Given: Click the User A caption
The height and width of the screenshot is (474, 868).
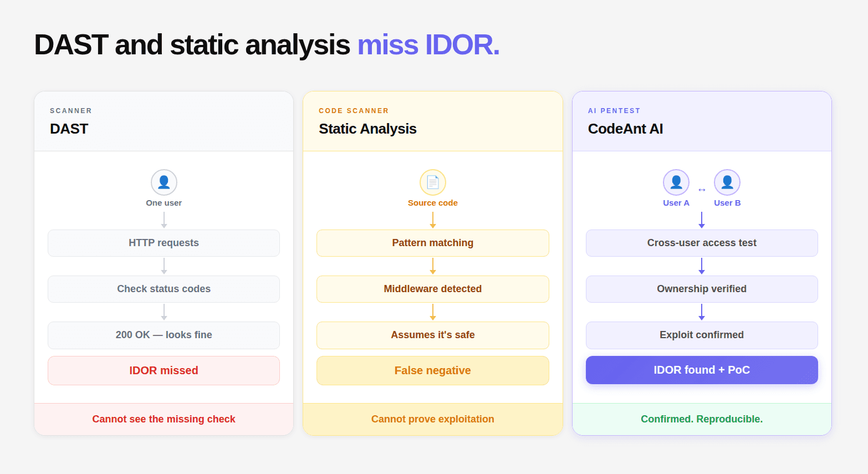Looking at the screenshot, I should (x=676, y=203).
